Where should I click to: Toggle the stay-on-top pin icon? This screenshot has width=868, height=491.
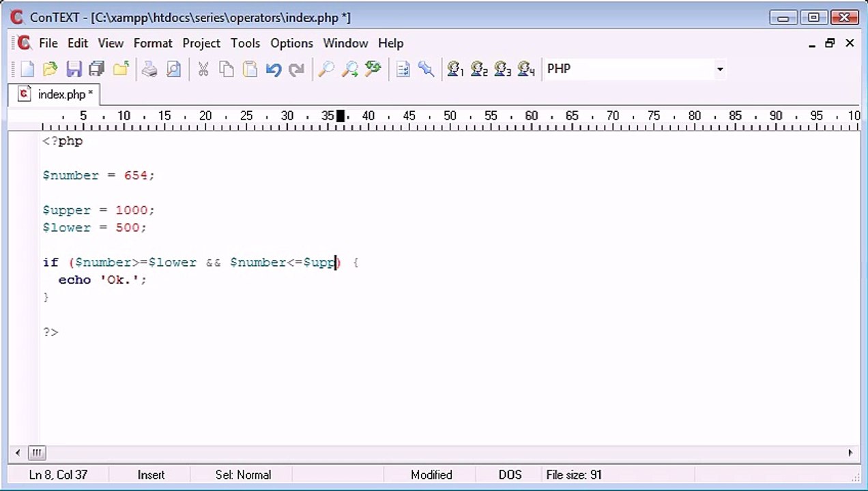pyautogui.click(x=426, y=69)
